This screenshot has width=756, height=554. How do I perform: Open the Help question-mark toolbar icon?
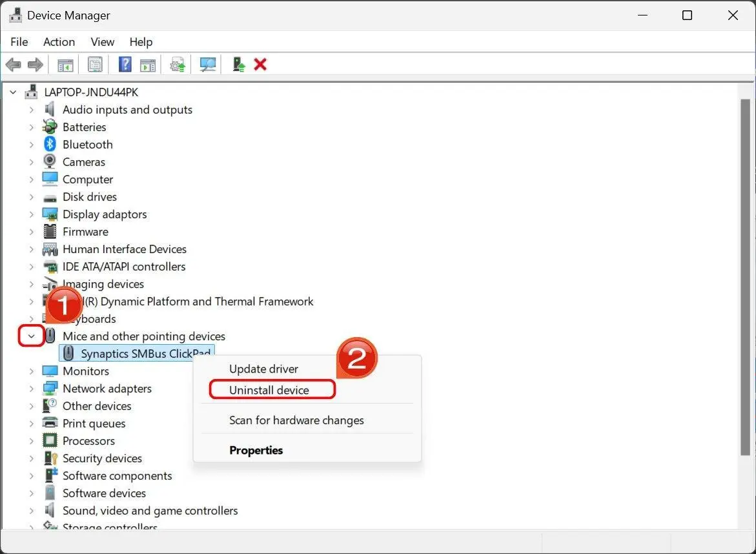(125, 64)
